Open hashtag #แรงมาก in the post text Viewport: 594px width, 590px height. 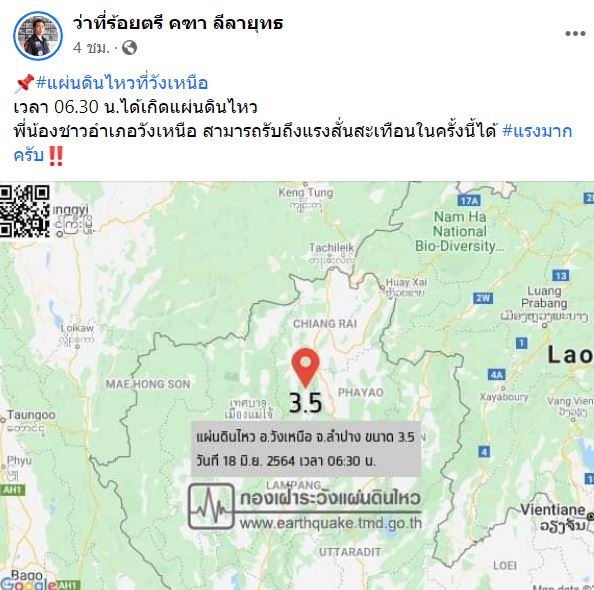(537, 131)
